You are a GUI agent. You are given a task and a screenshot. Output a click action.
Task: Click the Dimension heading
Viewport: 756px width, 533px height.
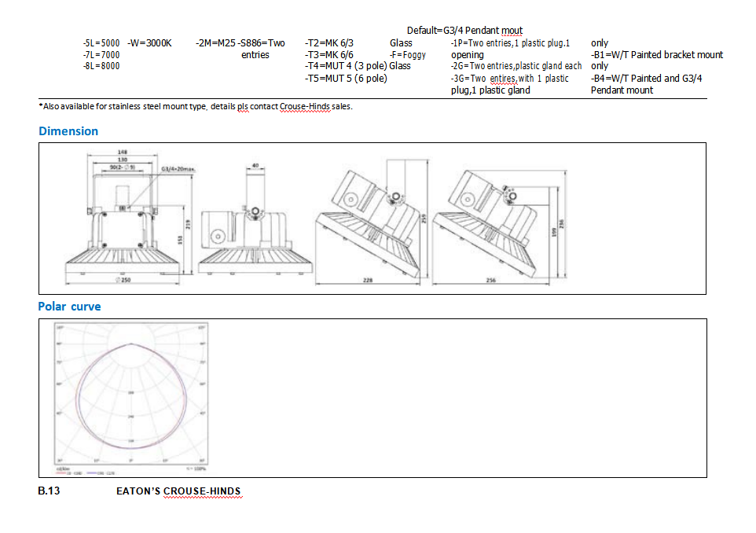[x=68, y=131]
